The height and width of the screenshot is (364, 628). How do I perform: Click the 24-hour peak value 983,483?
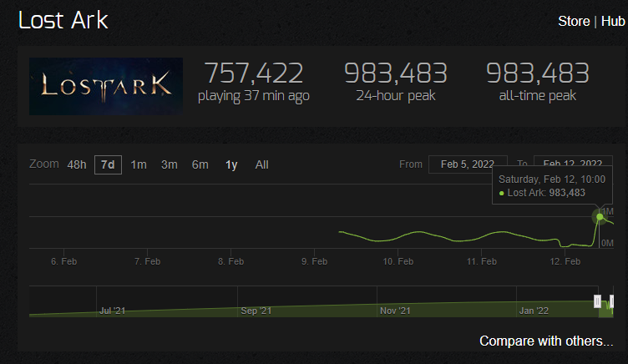tap(396, 73)
